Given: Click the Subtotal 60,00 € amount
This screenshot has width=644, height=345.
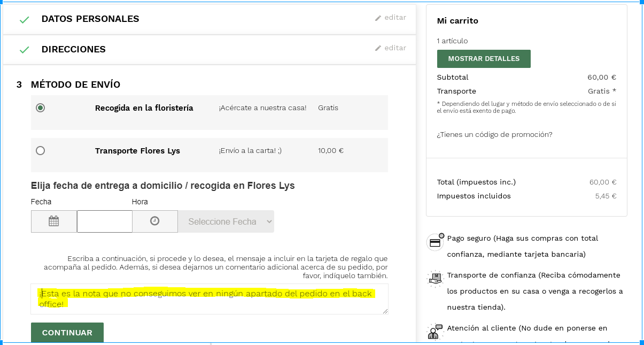Looking at the screenshot, I should 602,77.
